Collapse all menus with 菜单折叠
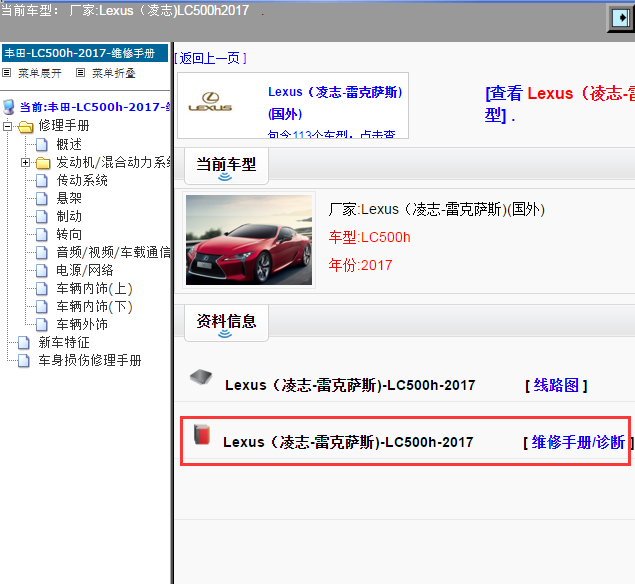Image resolution: width=635 pixels, height=584 pixels. click(x=114, y=73)
